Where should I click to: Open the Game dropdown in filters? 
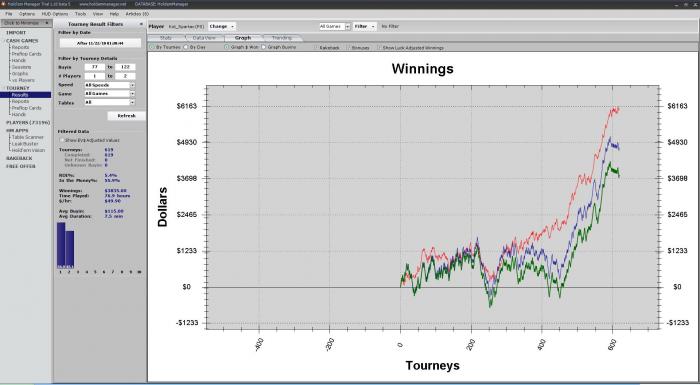pos(110,93)
